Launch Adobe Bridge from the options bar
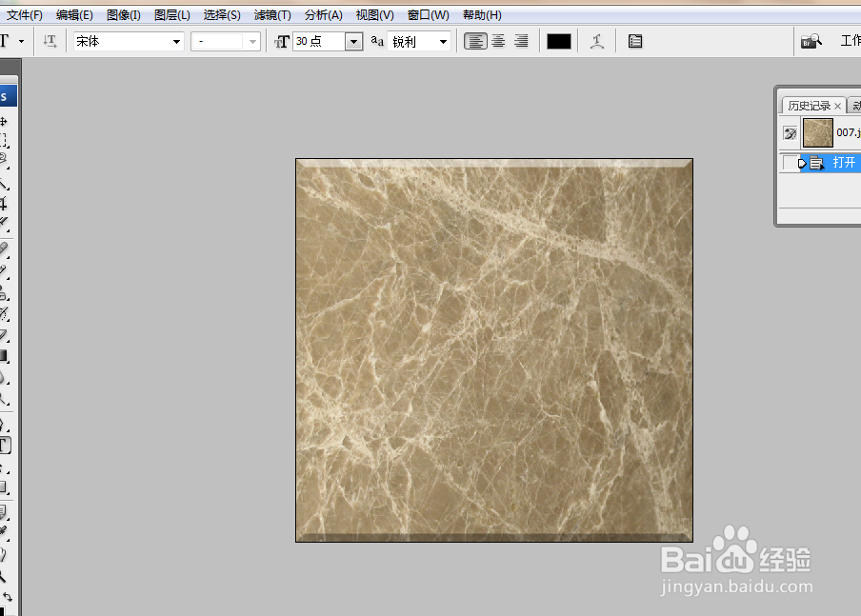The width and height of the screenshot is (861, 616). (811, 41)
